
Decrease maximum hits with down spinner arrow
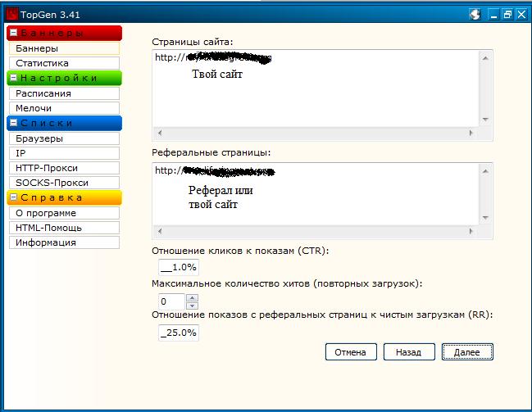click(x=193, y=306)
